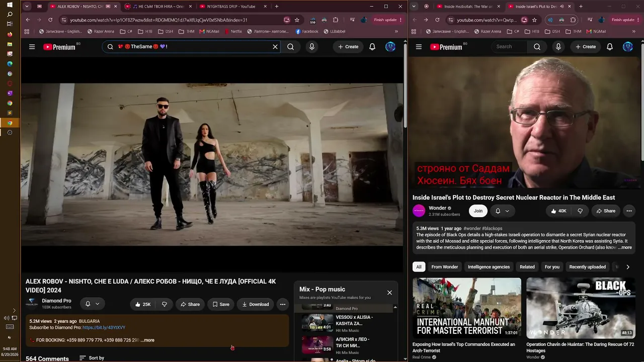Image resolution: width=644 pixels, height=362 pixels.
Task: Run the search with the magnifier button, left window
Action: (290, 47)
